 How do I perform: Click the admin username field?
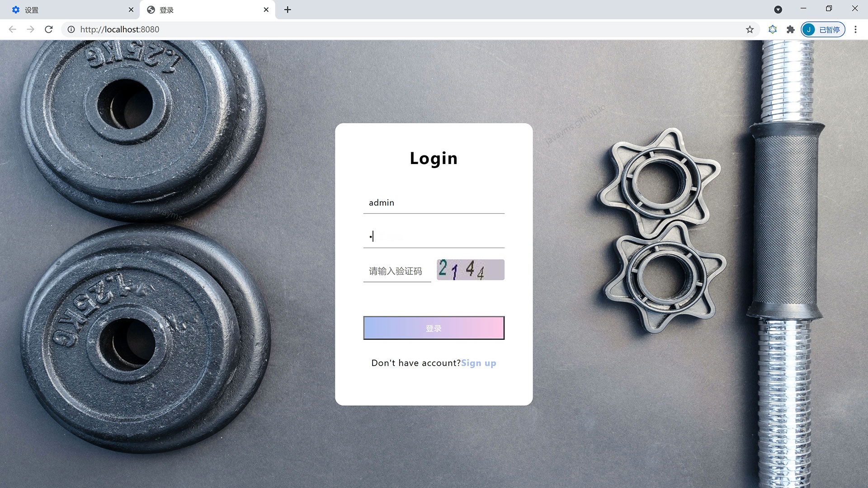tap(434, 203)
